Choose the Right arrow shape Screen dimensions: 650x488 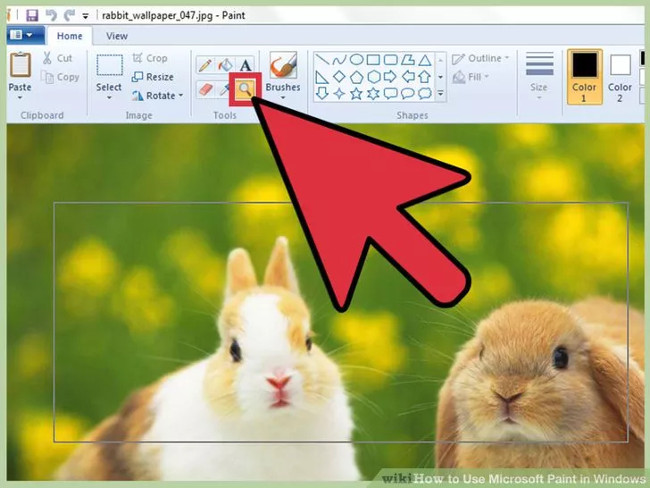pyautogui.click(x=390, y=77)
